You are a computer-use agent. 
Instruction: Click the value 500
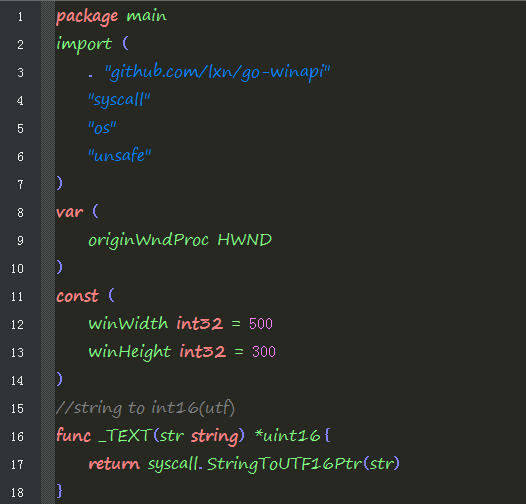[261, 324]
